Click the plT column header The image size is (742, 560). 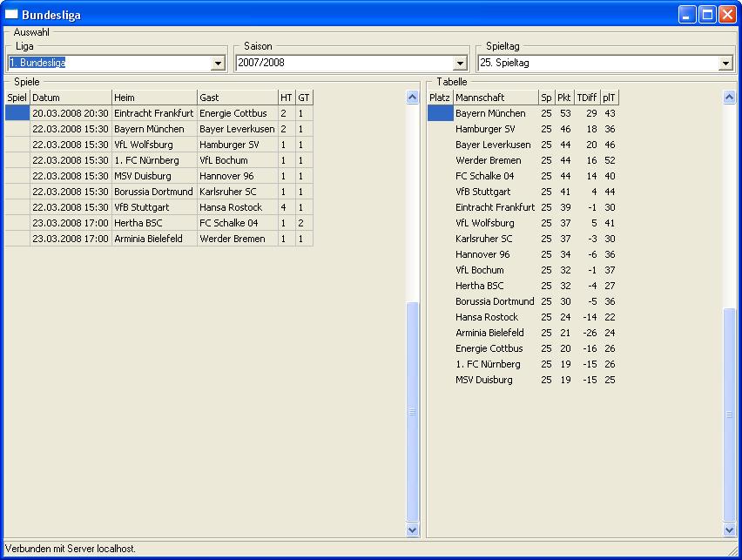coord(610,98)
